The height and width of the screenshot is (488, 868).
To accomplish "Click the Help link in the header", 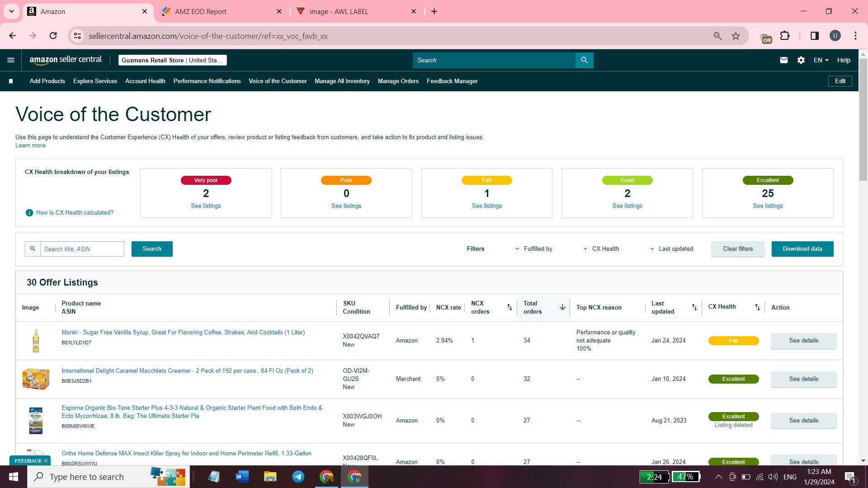I will (x=844, y=60).
